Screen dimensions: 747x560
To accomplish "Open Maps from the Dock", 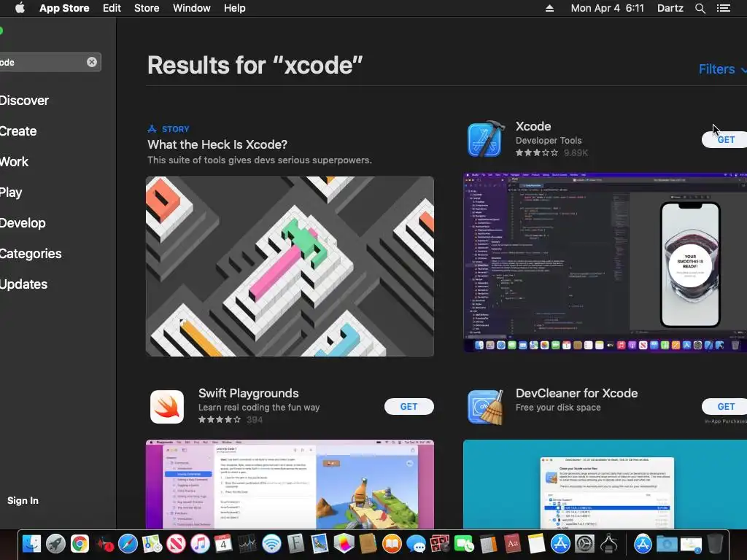I will [x=152, y=543].
